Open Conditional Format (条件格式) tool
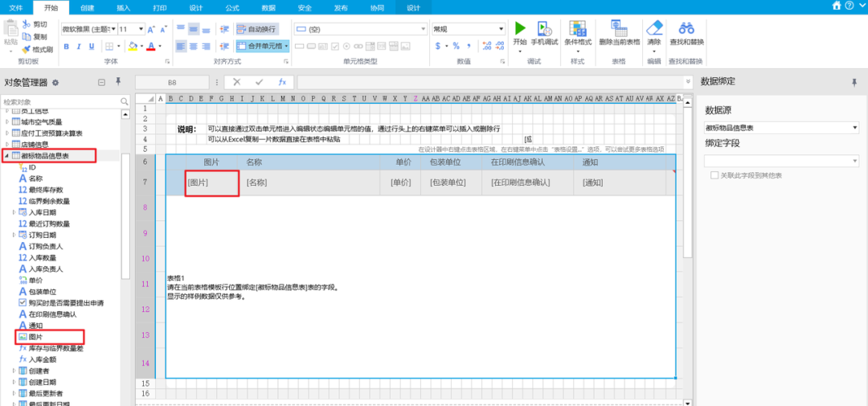This screenshot has width=868, height=406. pyautogui.click(x=577, y=28)
